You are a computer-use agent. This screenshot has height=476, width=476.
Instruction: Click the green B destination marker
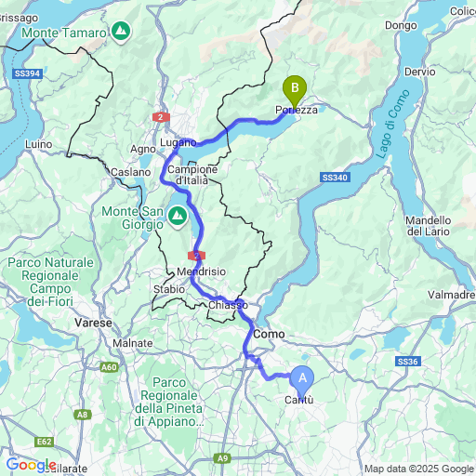click(295, 92)
